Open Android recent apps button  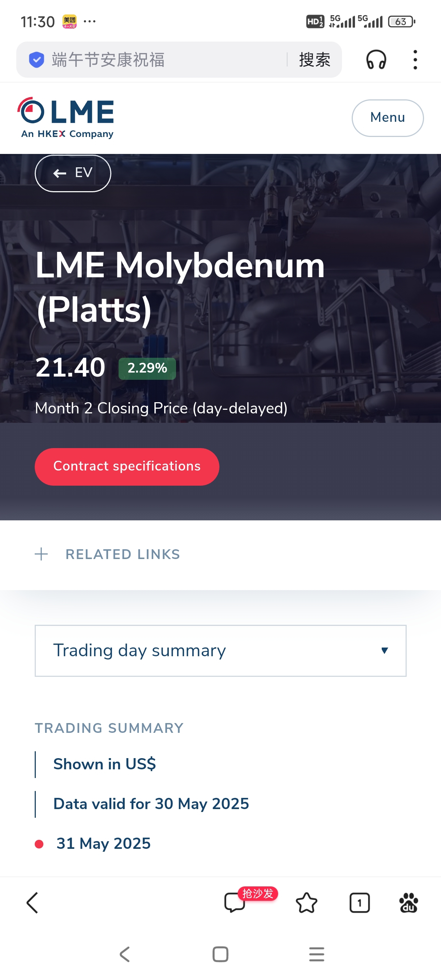click(x=317, y=954)
